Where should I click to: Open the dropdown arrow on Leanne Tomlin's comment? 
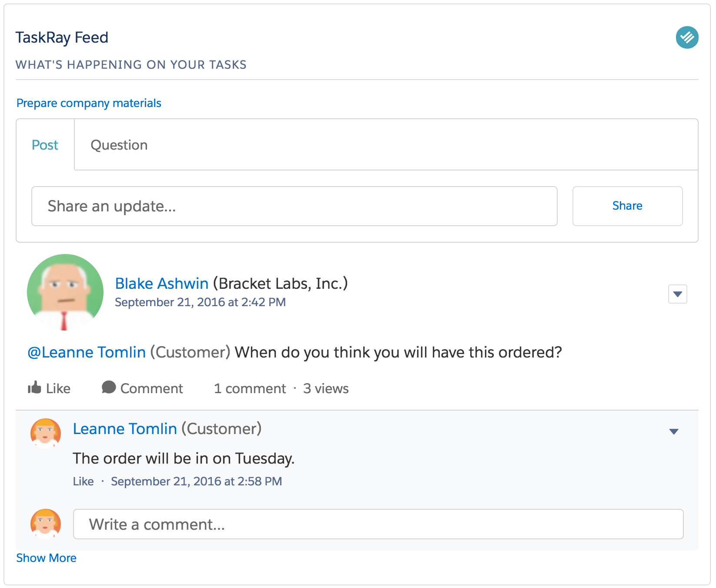[674, 431]
